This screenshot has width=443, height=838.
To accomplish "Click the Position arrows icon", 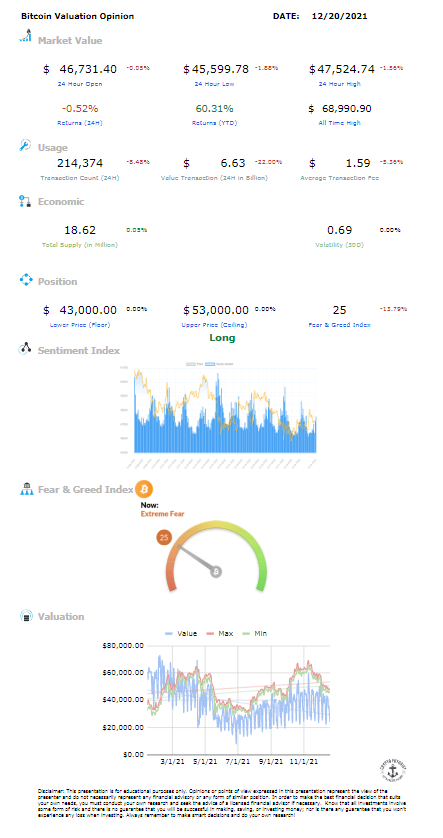I will pos(26,280).
